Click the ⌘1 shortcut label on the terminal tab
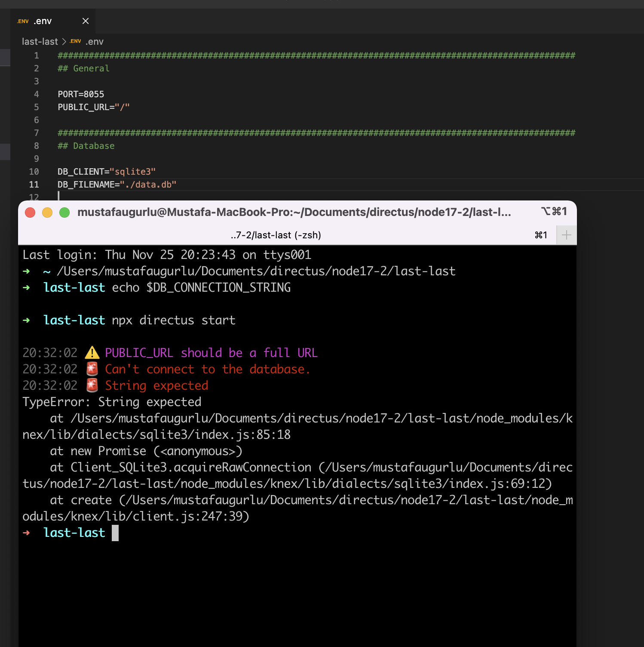Viewport: 644px width, 647px height. tap(540, 235)
